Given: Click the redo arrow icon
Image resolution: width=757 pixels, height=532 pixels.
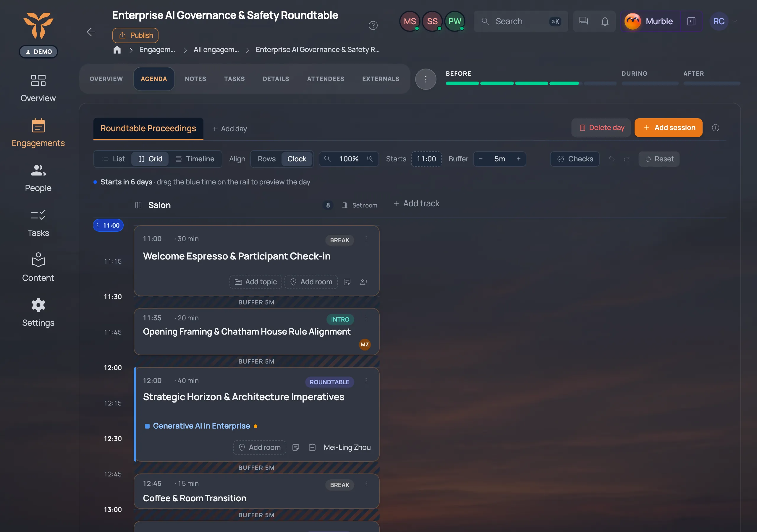Looking at the screenshot, I should tap(626, 159).
